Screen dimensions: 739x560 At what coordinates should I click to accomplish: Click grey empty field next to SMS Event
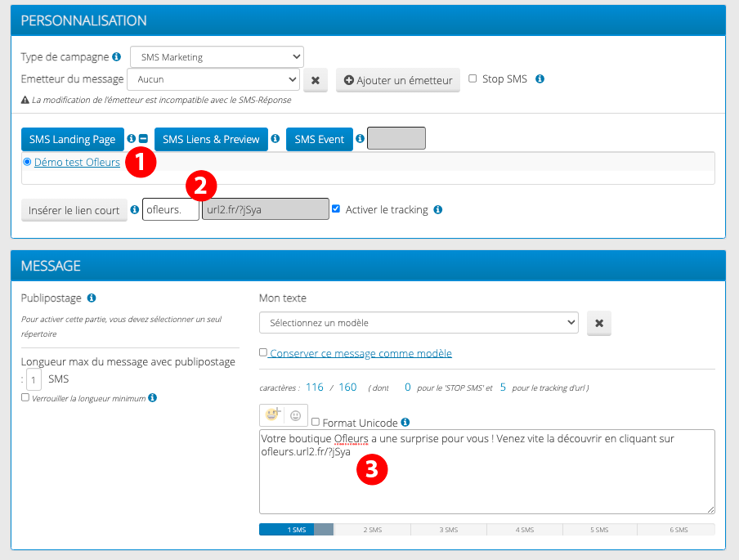(396, 138)
